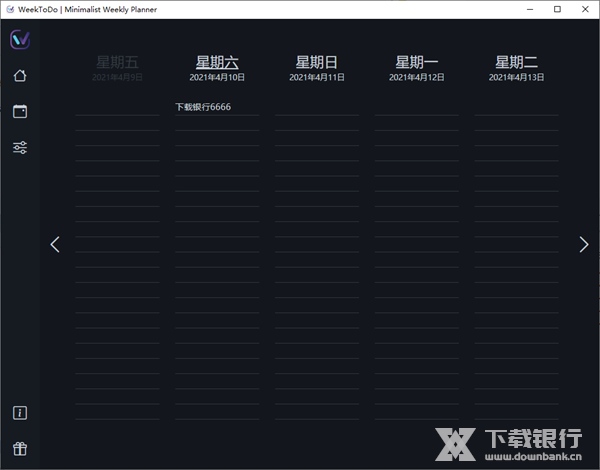This screenshot has height=470, width=600.
Task: Click the date 2021年4月10日
Action: 217,77
